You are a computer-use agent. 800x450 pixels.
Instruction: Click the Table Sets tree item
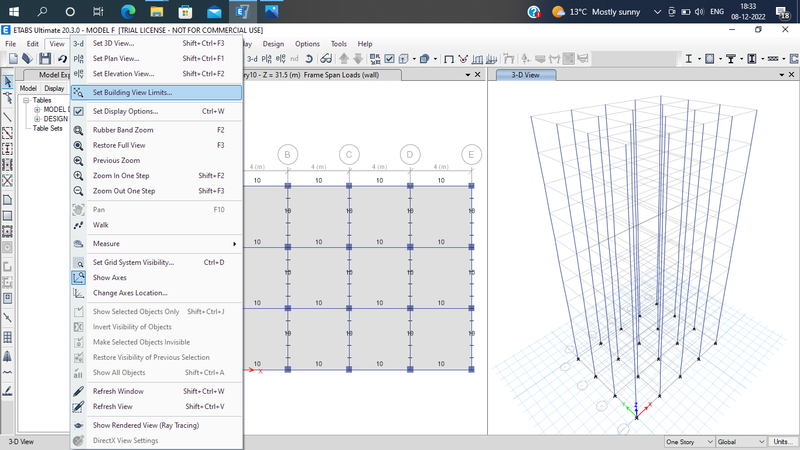click(47, 128)
